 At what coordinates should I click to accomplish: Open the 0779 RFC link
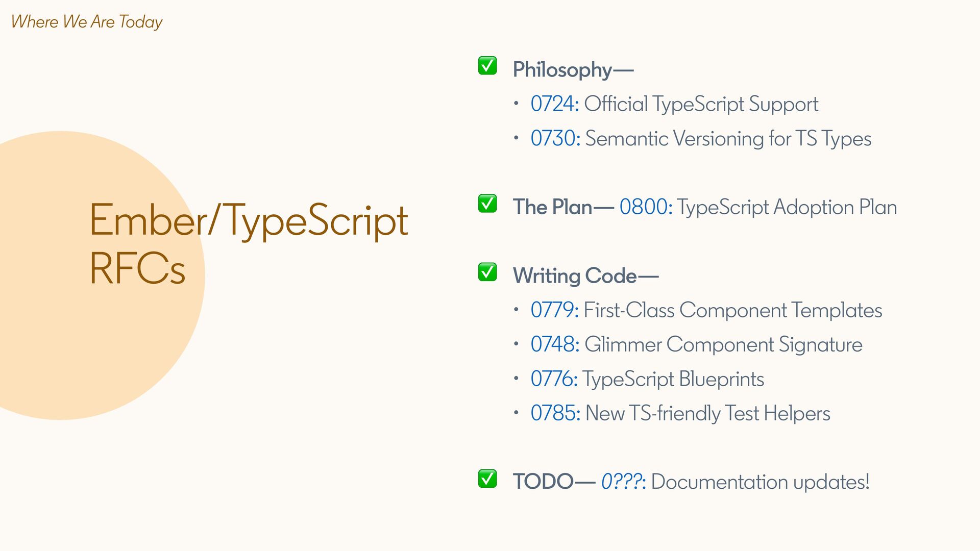tap(555, 310)
